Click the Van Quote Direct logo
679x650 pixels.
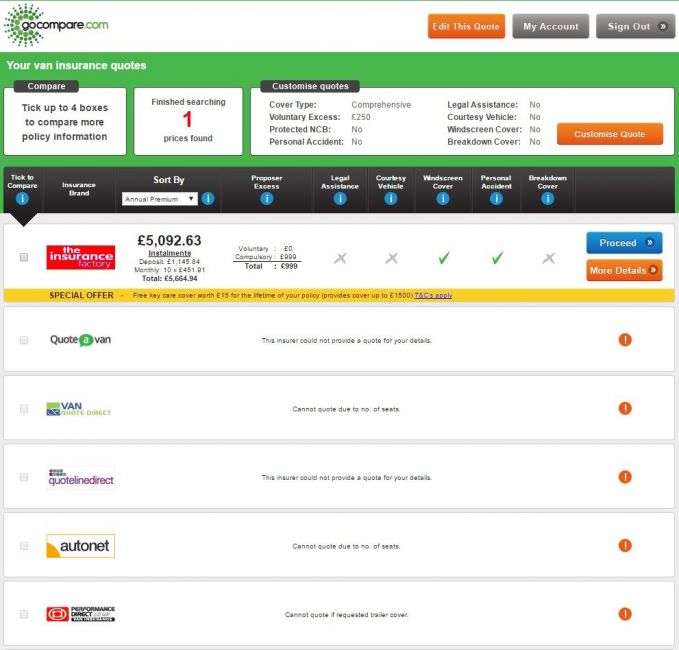coord(79,409)
